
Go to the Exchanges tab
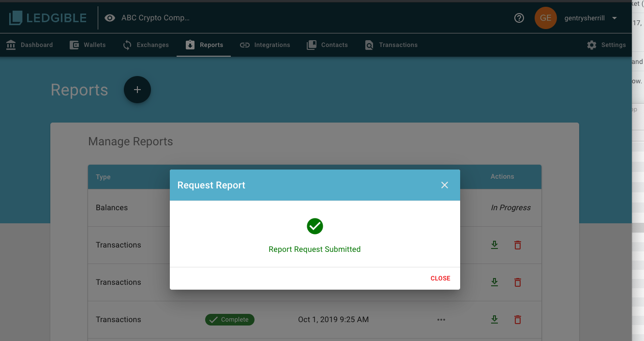(146, 45)
